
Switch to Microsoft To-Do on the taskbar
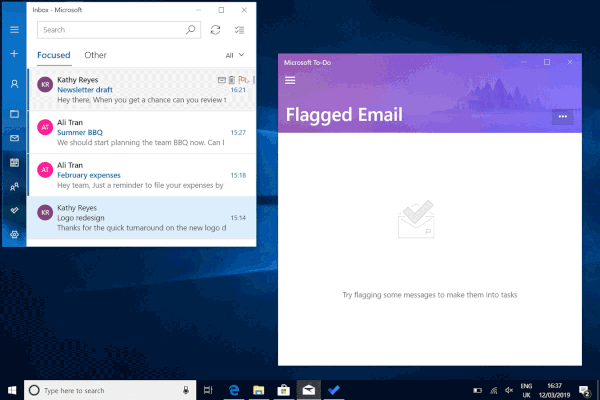tap(334, 390)
